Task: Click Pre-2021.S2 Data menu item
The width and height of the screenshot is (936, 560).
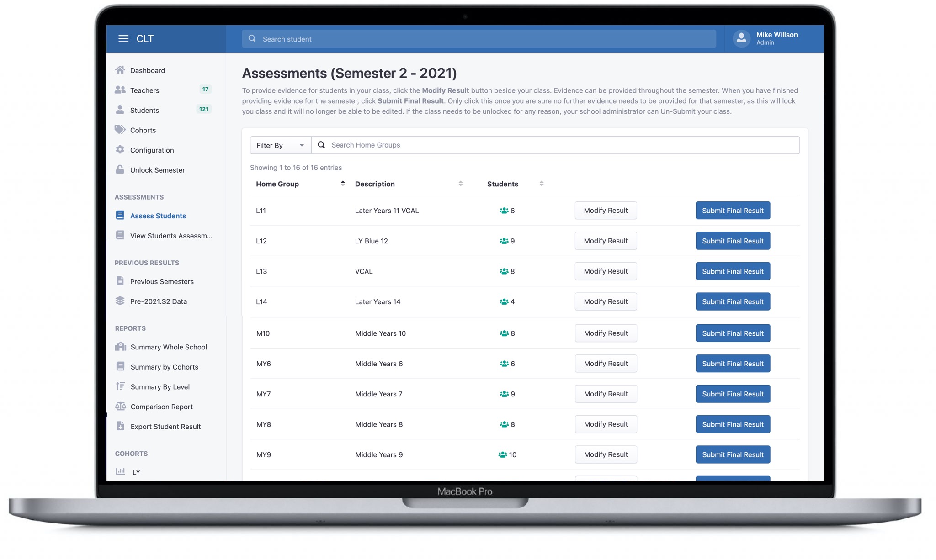Action: [159, 301]
